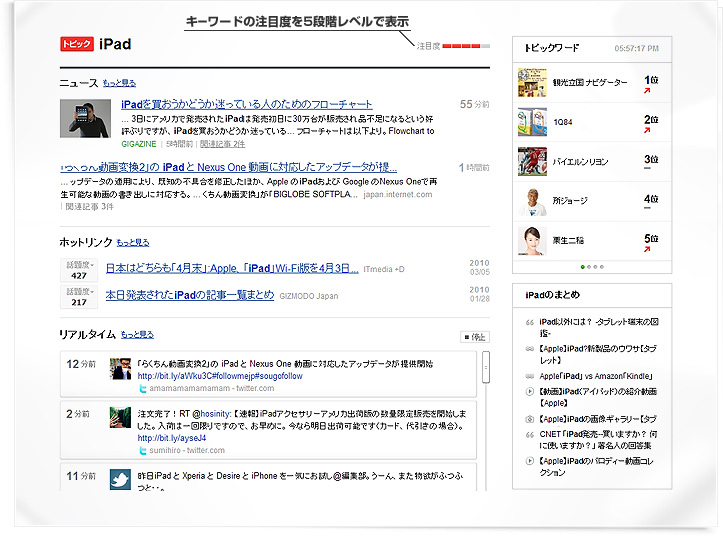Screen dimensions: 723x537
Task: Open iPad以外には？タブレット端末の図鑑 summary
Action: coord(599,327)
